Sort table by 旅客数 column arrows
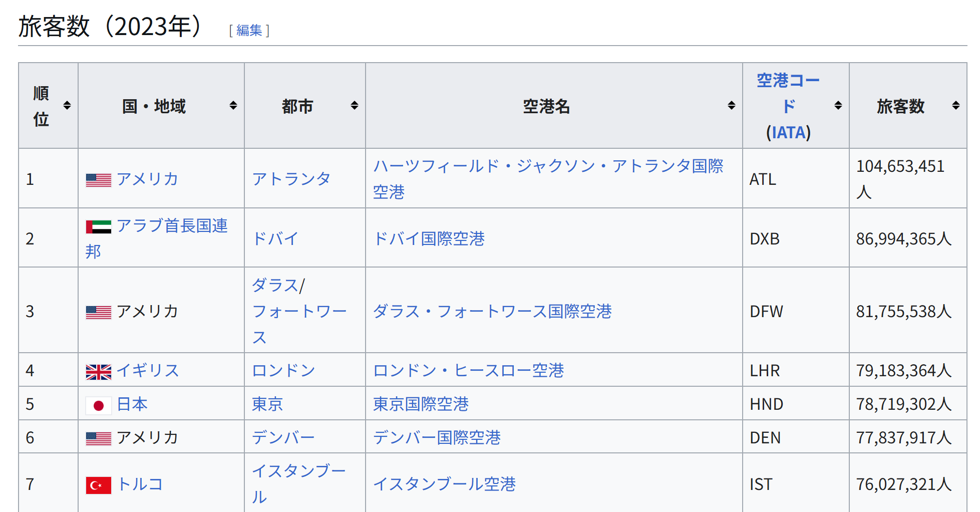The image size is (980, 512). click(956, 106)
